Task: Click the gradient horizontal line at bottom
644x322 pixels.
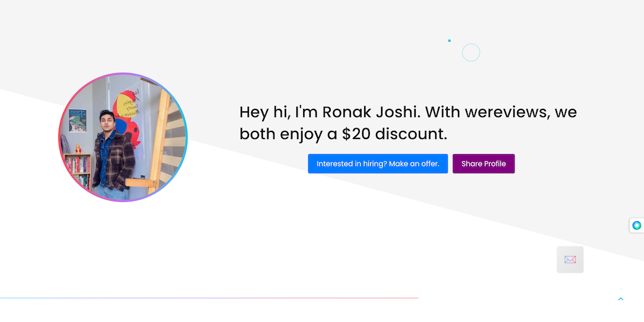Action: point(209,298)
